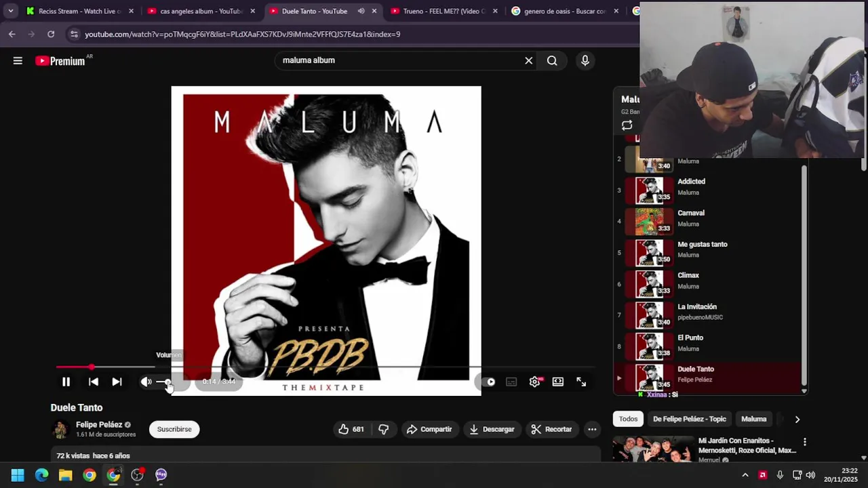
Task: Click Carnaval playlist thumbnail
Action: 649,221
